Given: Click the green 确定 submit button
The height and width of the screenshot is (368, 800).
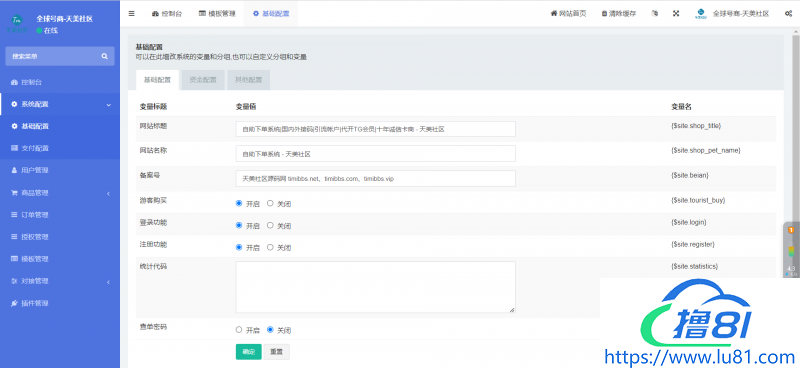Looking at the screenshot, I should pyautogui.click(x=248, y=352).
